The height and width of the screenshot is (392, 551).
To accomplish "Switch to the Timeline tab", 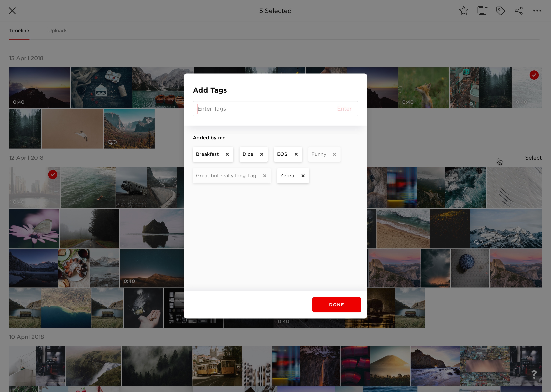I will click(x=19, y=30).
